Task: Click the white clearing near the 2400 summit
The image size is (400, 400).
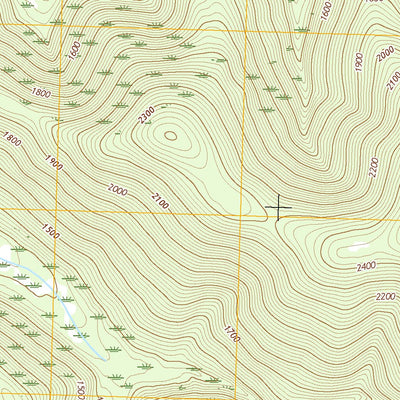Action: [358, 247]
